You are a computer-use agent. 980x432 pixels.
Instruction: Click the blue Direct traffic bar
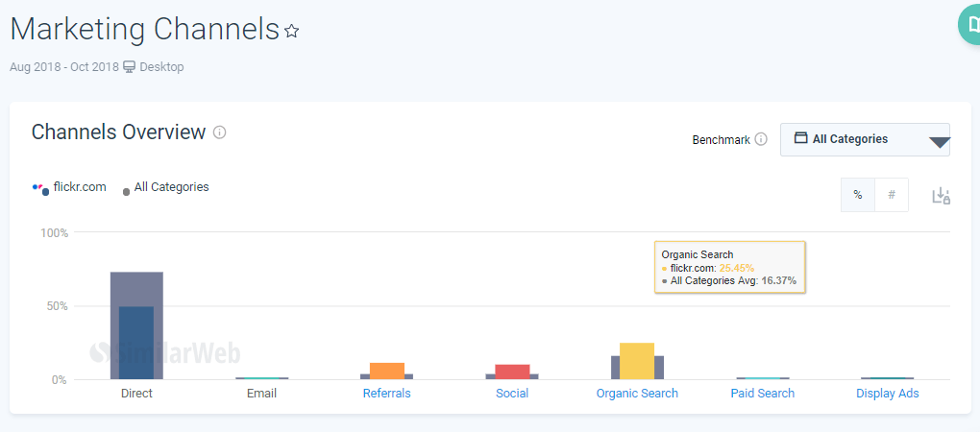(x=136, y=343)
